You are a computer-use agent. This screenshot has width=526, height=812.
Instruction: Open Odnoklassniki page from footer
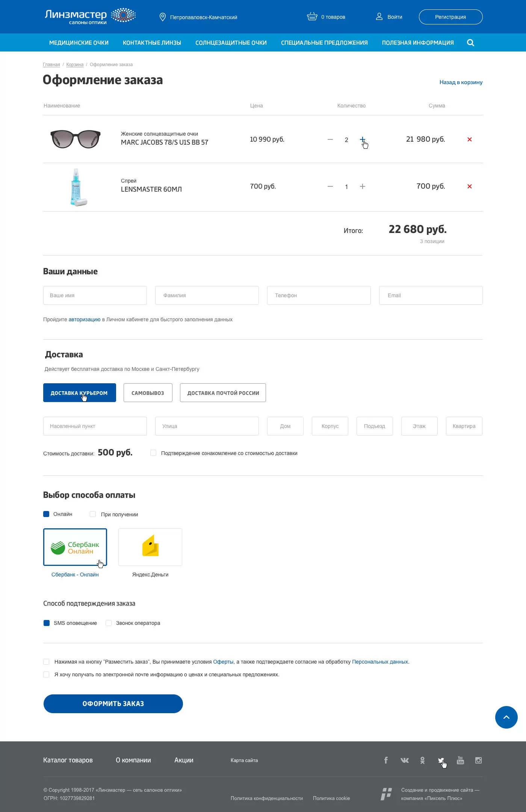click(423, 760)
